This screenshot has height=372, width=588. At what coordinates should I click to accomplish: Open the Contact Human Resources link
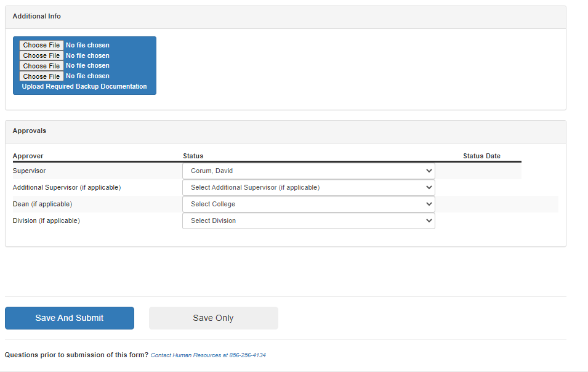[x=208, y=355]
